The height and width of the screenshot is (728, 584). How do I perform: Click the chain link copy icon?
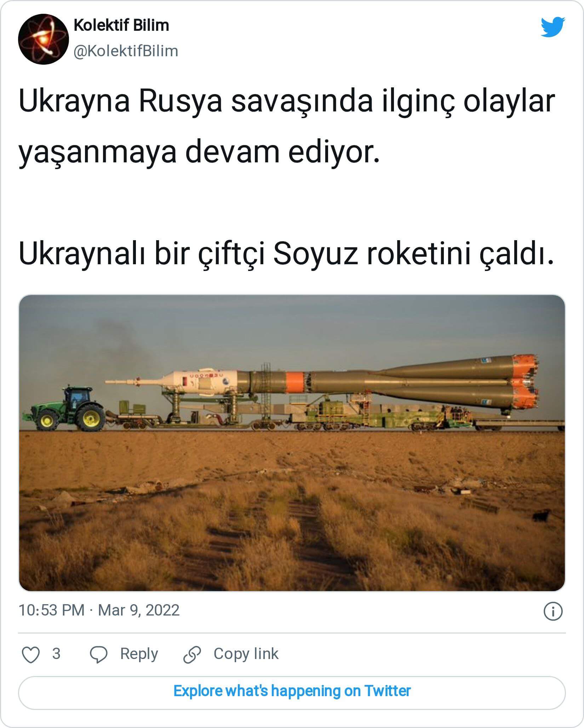pos(192,654)
